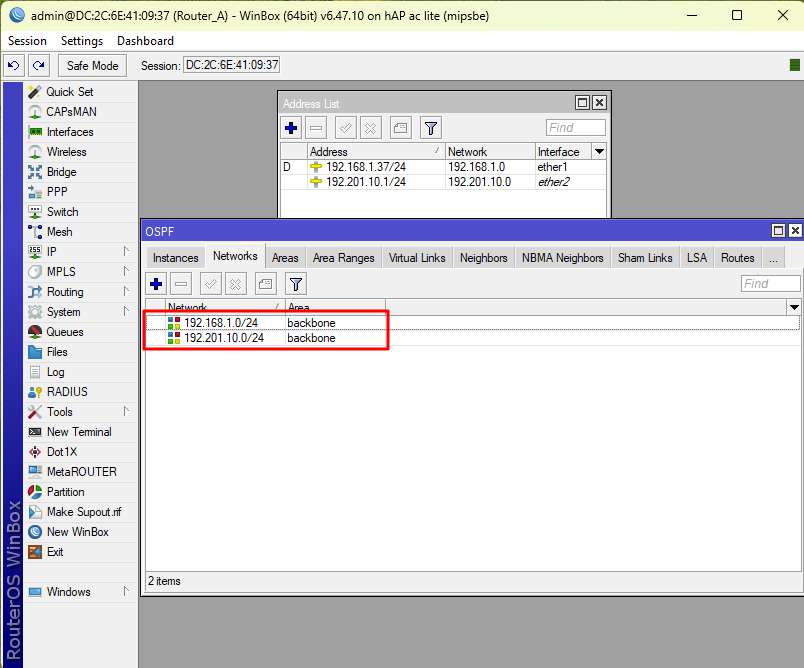The width and height of the screenshot is (804, 668).
Task: Open the Settings menu
Action: click(81, 41)
